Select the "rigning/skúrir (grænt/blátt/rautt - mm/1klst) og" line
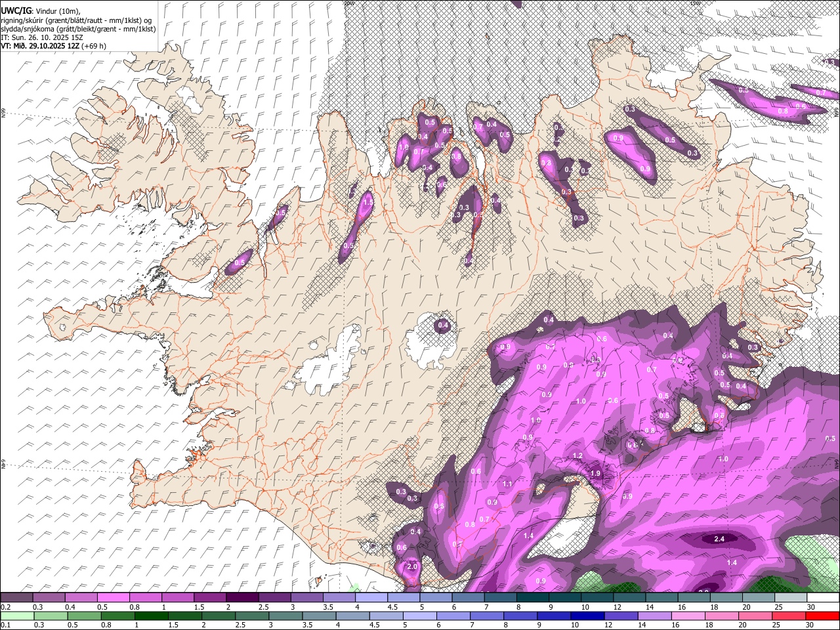The image size is (840, 630). click(76, 20)
